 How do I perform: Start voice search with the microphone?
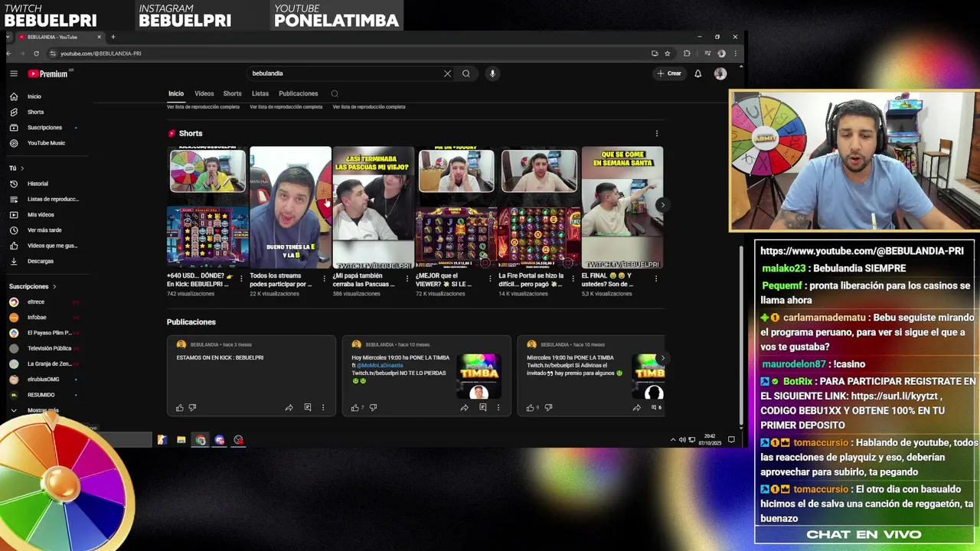[492, 73]
